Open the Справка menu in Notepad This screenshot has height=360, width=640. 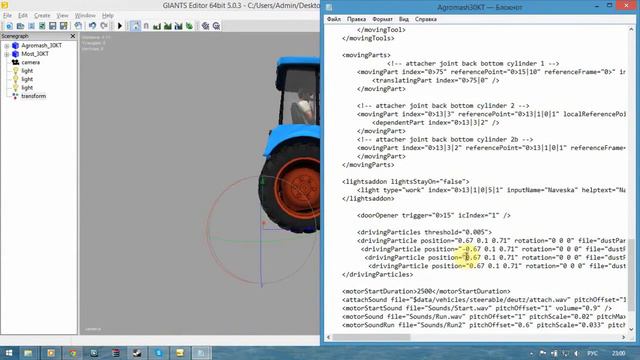pos(426,19)
